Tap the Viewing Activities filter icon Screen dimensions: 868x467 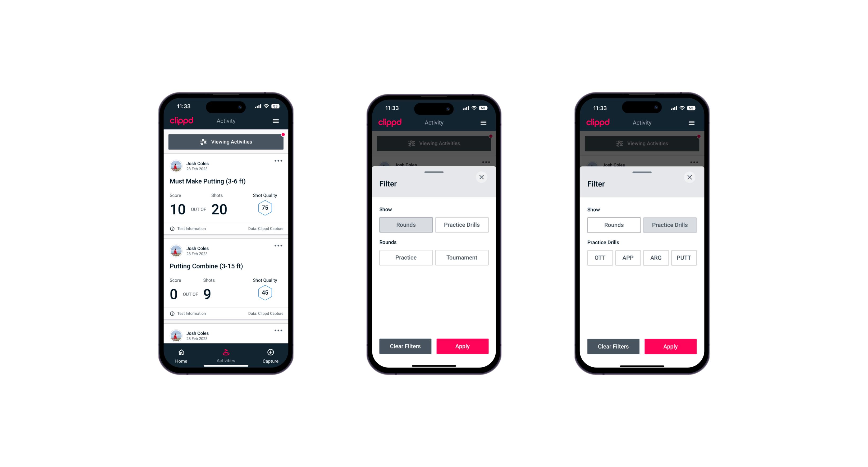[x=203, y=142]
